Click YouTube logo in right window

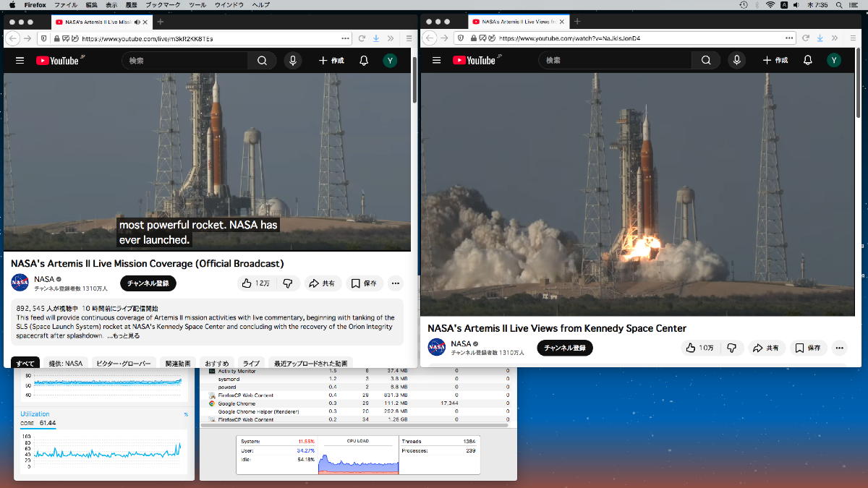475,61
